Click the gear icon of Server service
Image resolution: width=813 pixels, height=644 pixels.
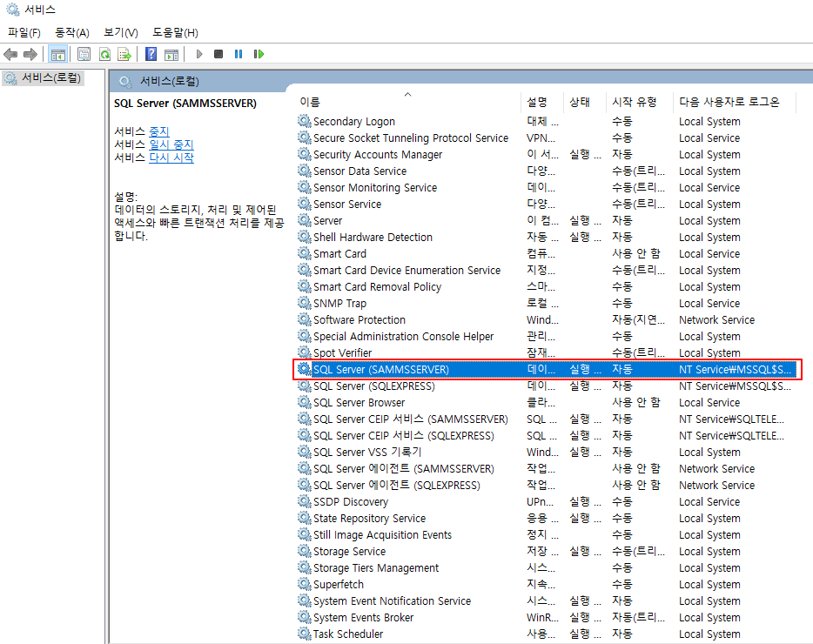[x=305, y=220]
